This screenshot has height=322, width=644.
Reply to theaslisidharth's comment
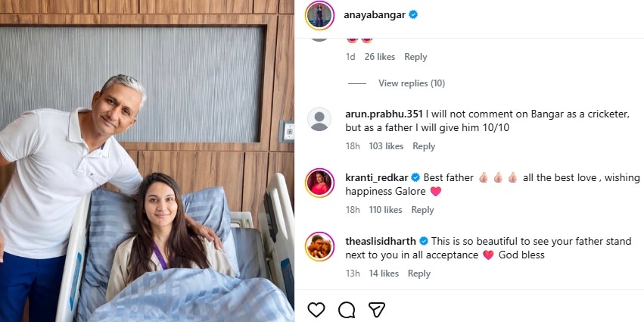(419, 274)
